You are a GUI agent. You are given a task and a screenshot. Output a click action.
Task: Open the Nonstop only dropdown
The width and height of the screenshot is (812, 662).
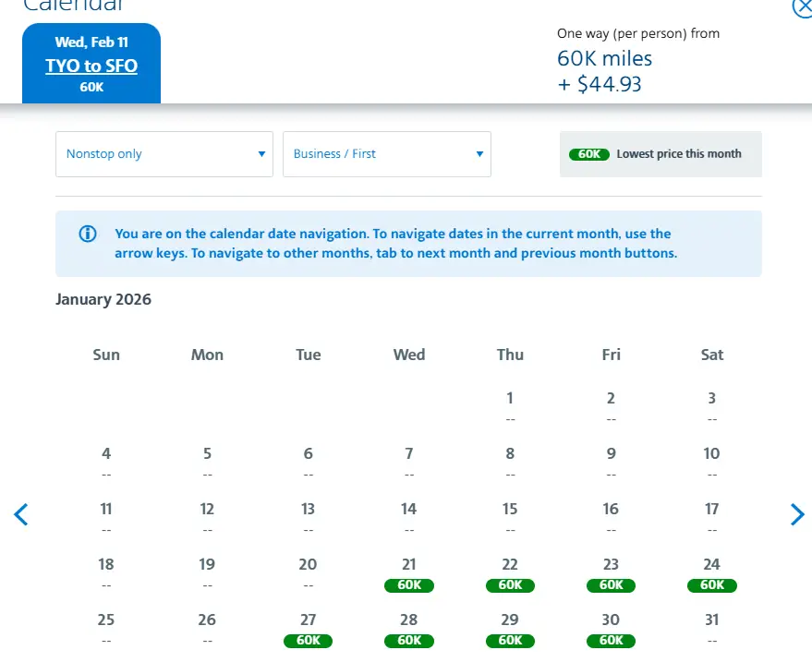click(164, 154)
